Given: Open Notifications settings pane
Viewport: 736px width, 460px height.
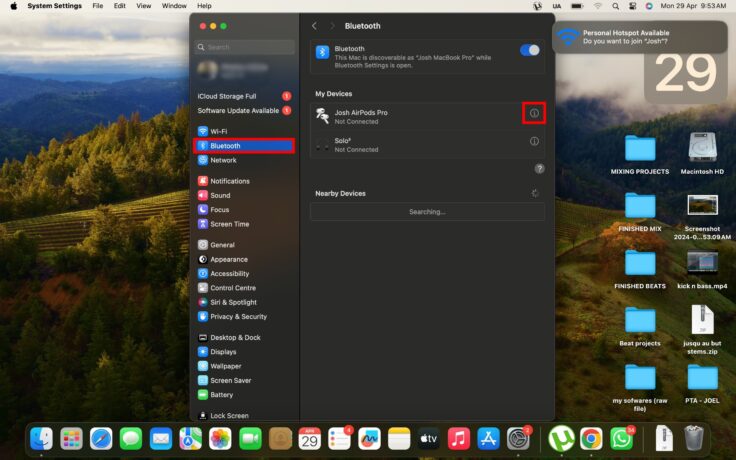Looking at the screenshot, I should (x=229, y=181).
